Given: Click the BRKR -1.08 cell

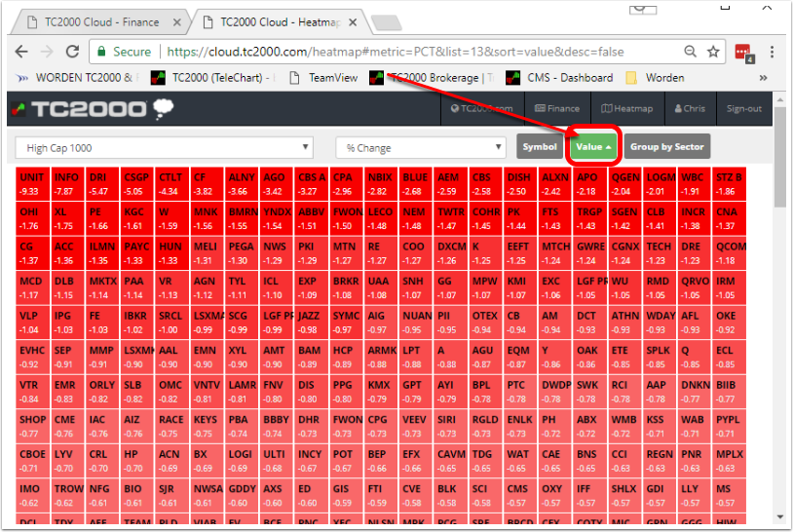Looking at the screenshot, I should click(x=347, y=287).
